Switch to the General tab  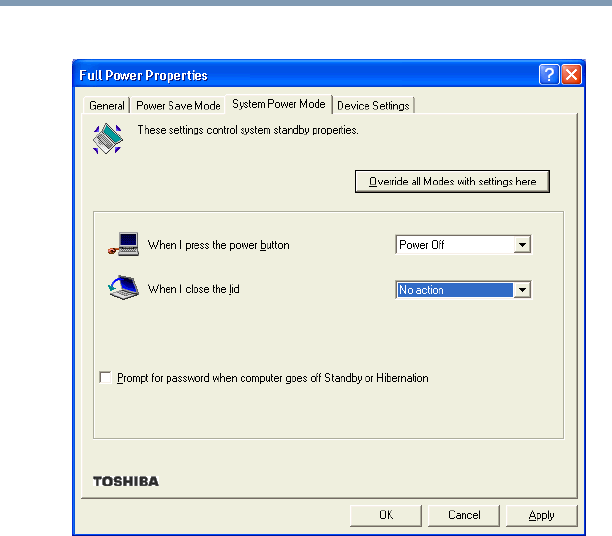pyautogui.click(x=107, y=105)
